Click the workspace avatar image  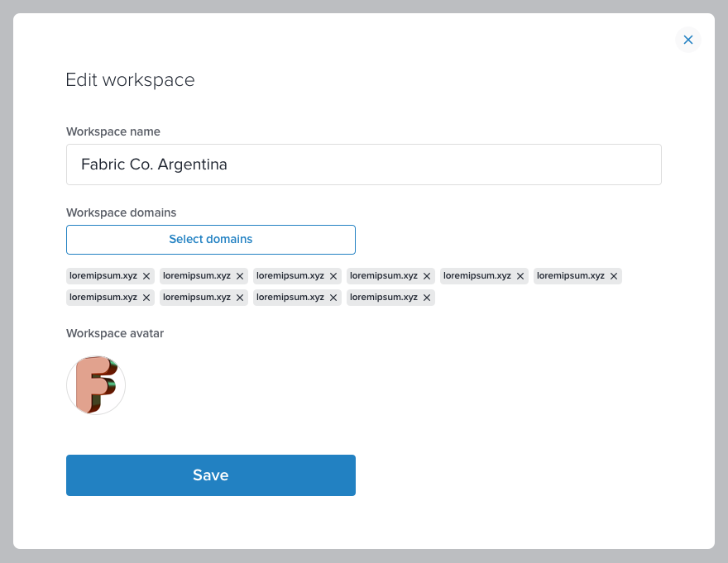(96, 385)
